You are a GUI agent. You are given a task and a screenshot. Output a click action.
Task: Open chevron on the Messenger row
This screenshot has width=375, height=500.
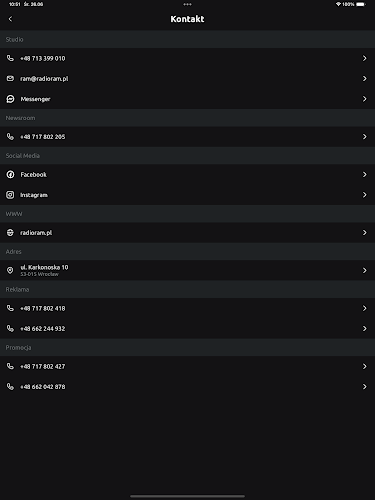point(365,99)
